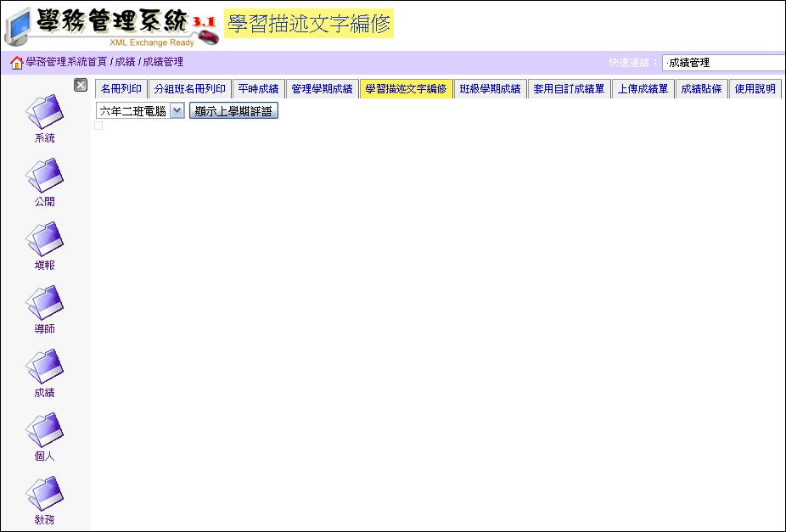
Task: Open the 公開 folder icon in sidebar
Action: point(45,175)
